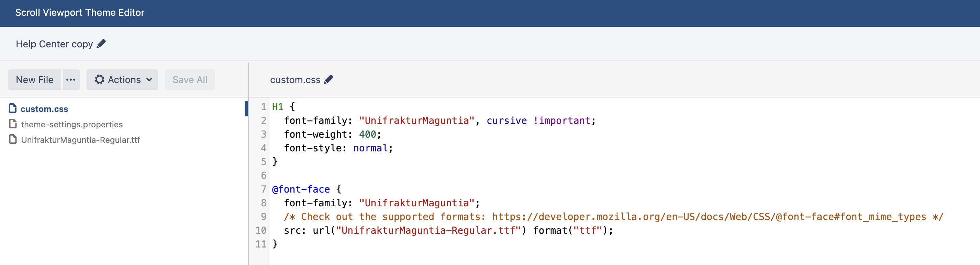This screenshot has height=265, width=980.
Task: Click the pencil icon beside Help Center copy
Action: (x=101, y=44)
